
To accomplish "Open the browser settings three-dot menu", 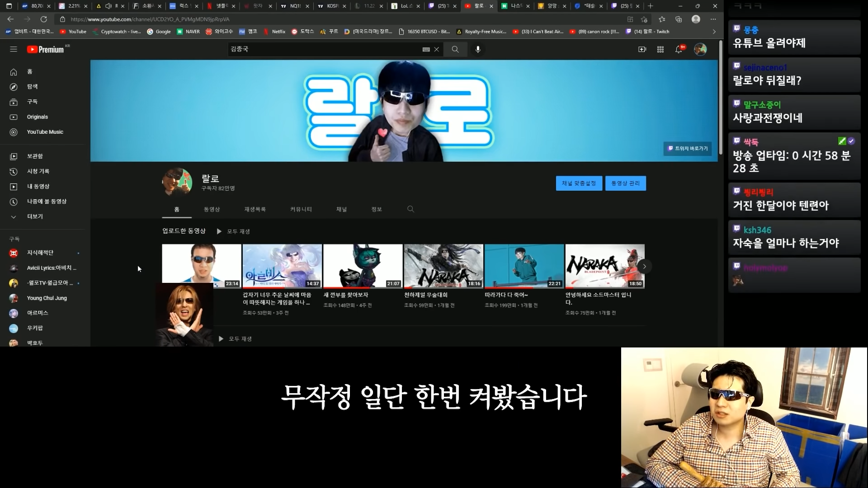I will point(713,19).
